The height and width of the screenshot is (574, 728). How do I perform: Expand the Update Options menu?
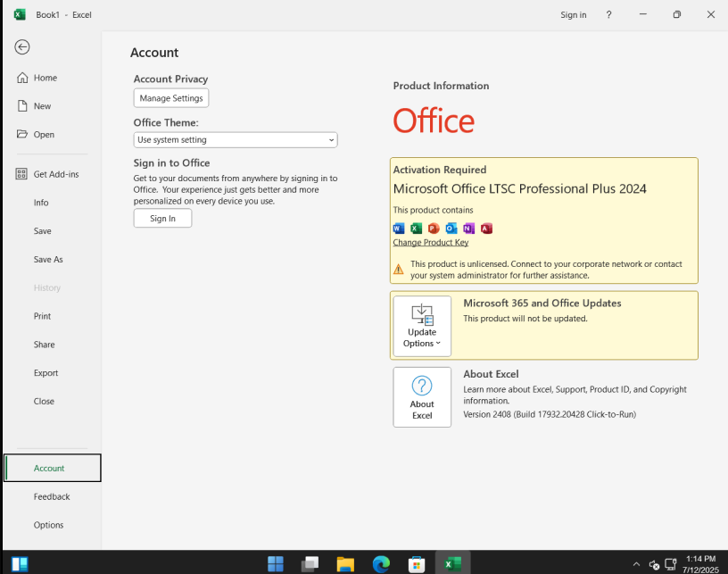point(422,326)
